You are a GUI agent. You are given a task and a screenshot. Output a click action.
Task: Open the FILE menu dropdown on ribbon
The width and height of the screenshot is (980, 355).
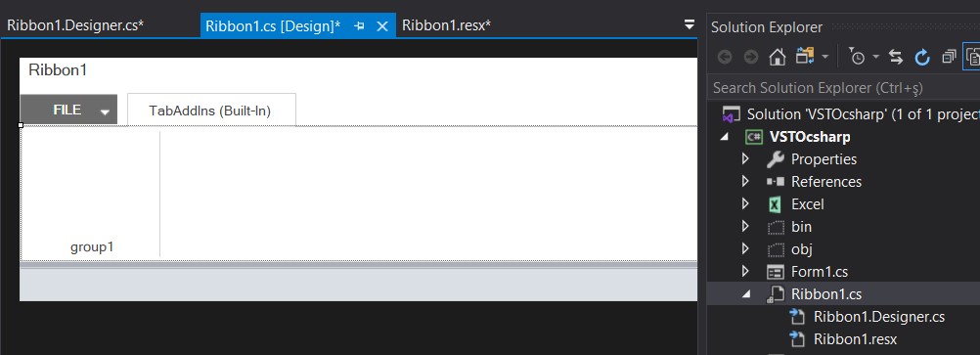pyautogui.click(x=105, y=111)
